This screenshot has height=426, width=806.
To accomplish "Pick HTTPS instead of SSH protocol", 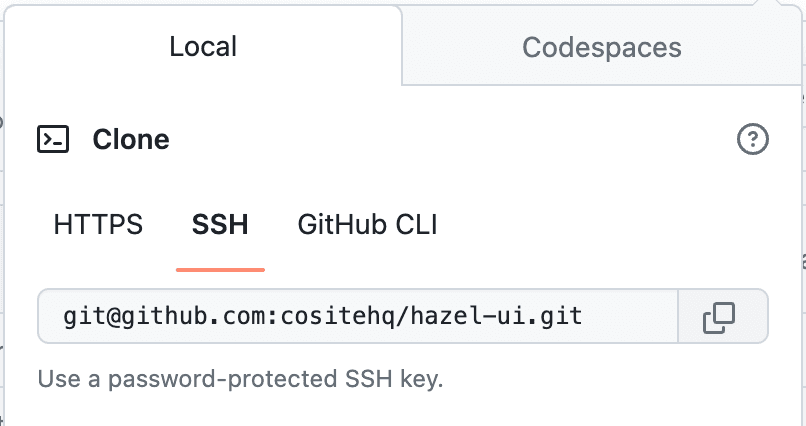I will pyautogui.click(x=98, y=225).
